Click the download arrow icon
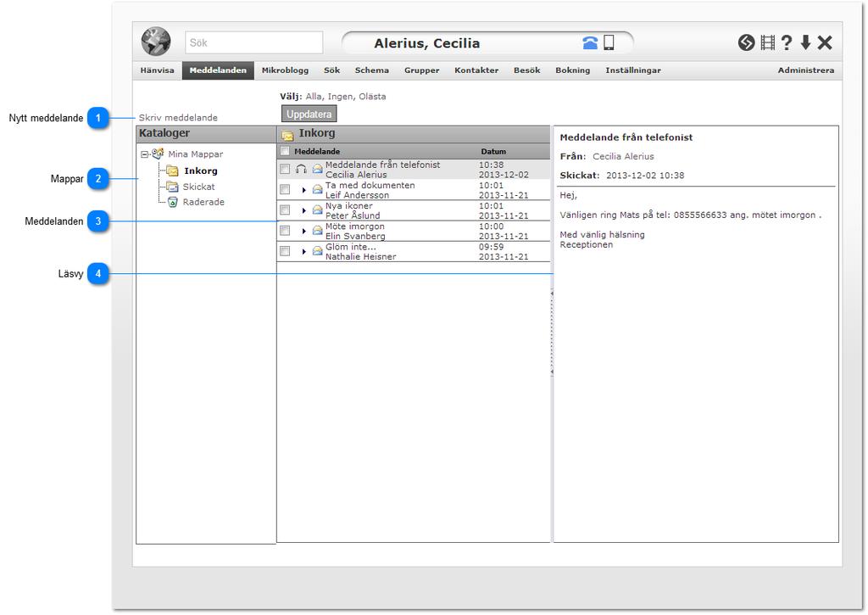Viewport: 868px width, 615px height. (806, 42)
